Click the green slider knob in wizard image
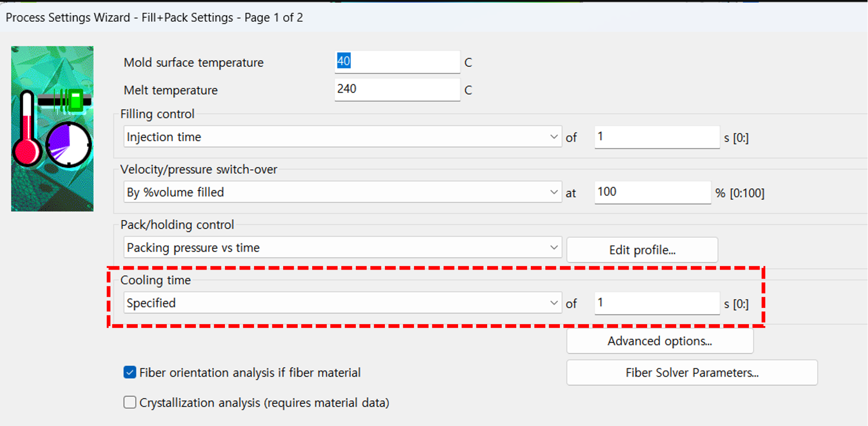 point(75,100)
